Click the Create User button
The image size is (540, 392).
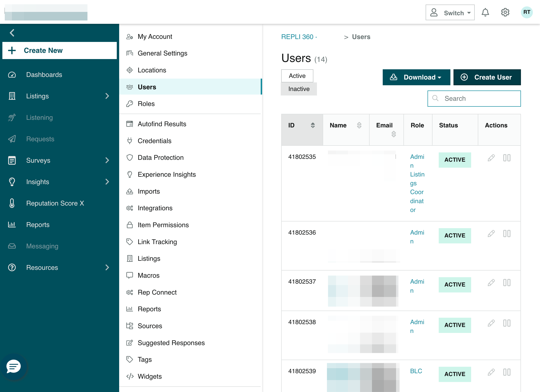tap(487, 77)
